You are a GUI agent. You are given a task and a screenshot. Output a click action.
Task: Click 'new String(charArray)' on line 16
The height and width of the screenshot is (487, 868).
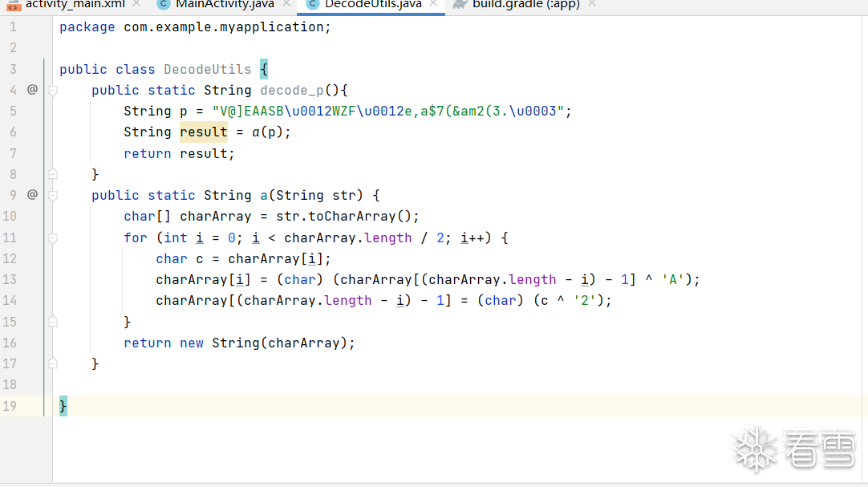263,343
